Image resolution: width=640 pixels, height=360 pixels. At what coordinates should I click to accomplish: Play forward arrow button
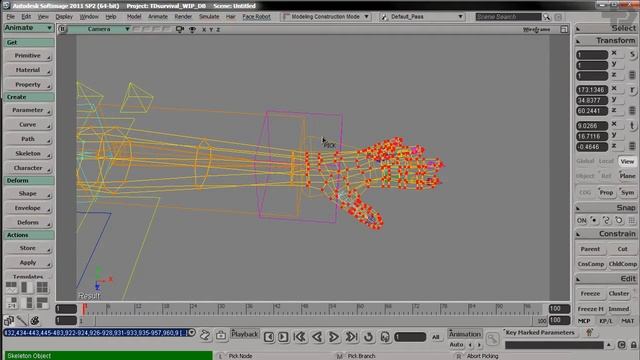tap(333, 337)
